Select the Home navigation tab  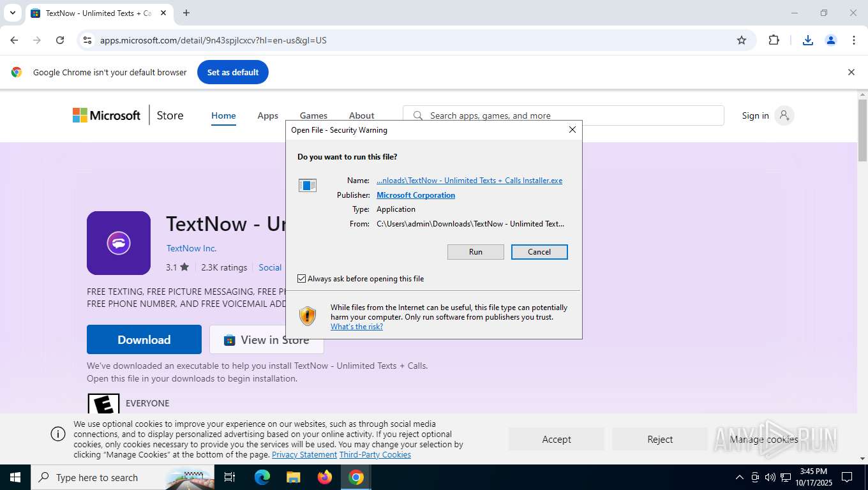[223, 115]
